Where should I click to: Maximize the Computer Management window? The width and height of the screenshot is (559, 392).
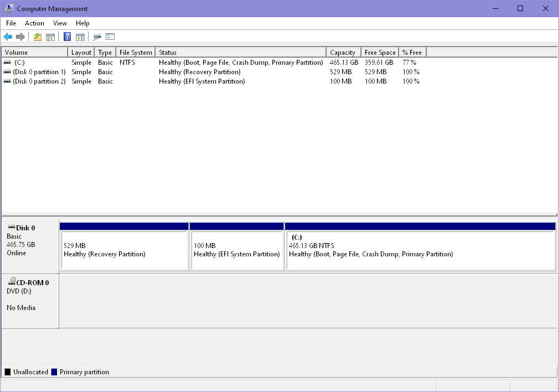(520, 8)
